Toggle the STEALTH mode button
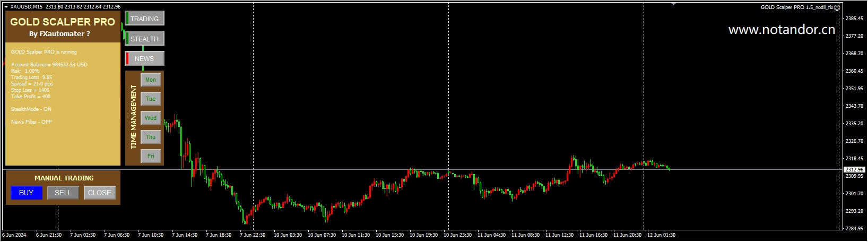The image size is (868, 242). point(144,39)
